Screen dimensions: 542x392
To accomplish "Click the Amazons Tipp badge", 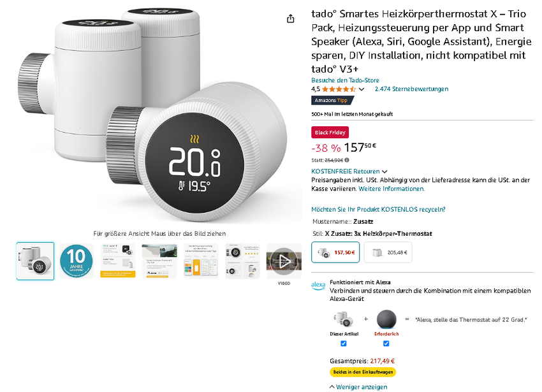I will [x=332, y=100].
